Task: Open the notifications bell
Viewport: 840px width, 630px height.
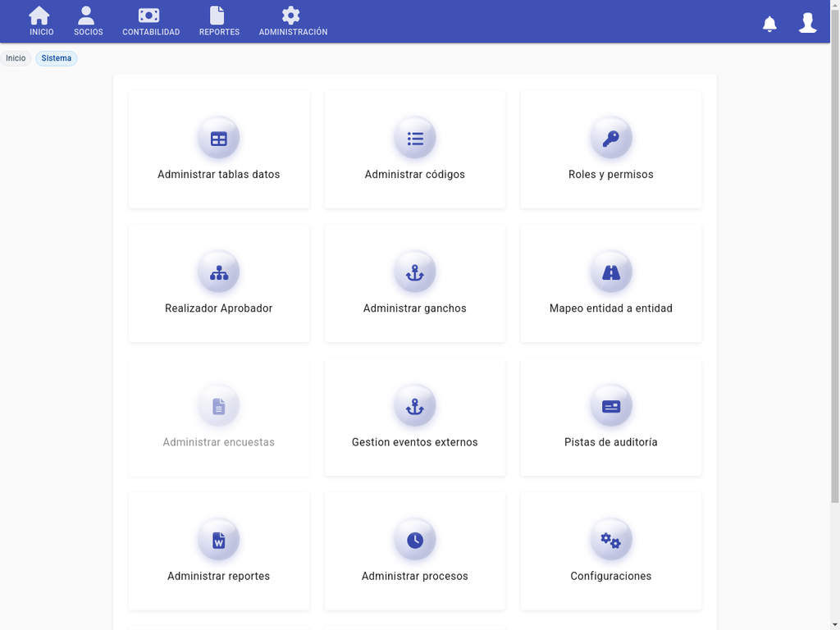Action: [769, 24]
